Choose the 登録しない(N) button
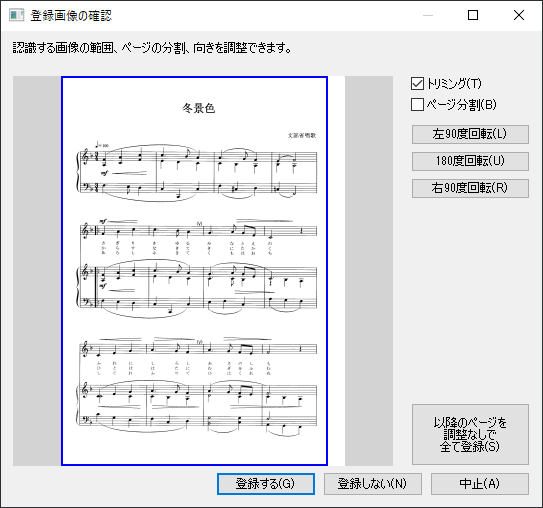 click(x=373, y=484)
